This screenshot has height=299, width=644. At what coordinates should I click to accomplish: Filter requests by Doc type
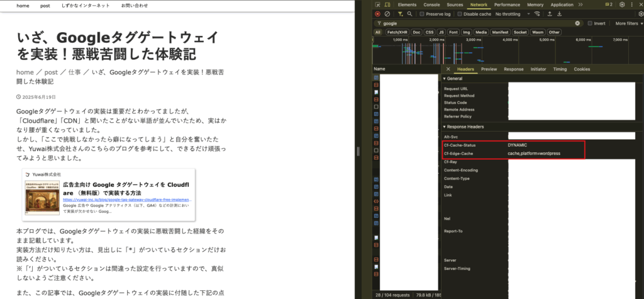416,32
